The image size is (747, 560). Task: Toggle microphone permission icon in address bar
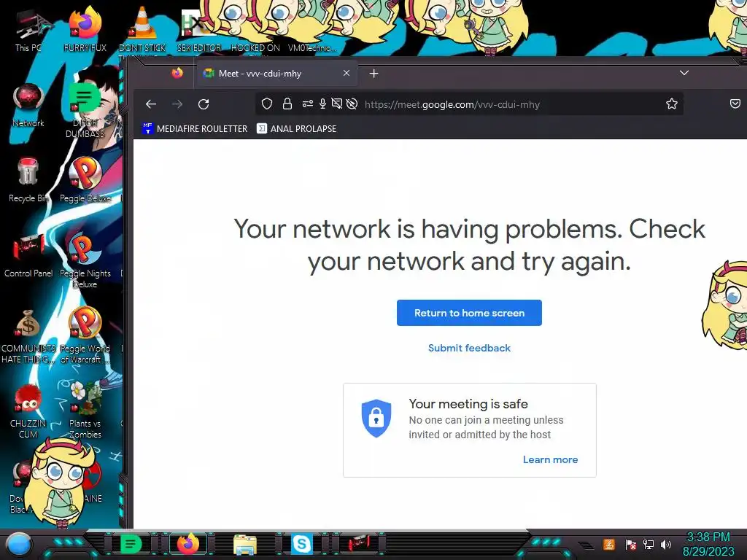click(322, 104)
